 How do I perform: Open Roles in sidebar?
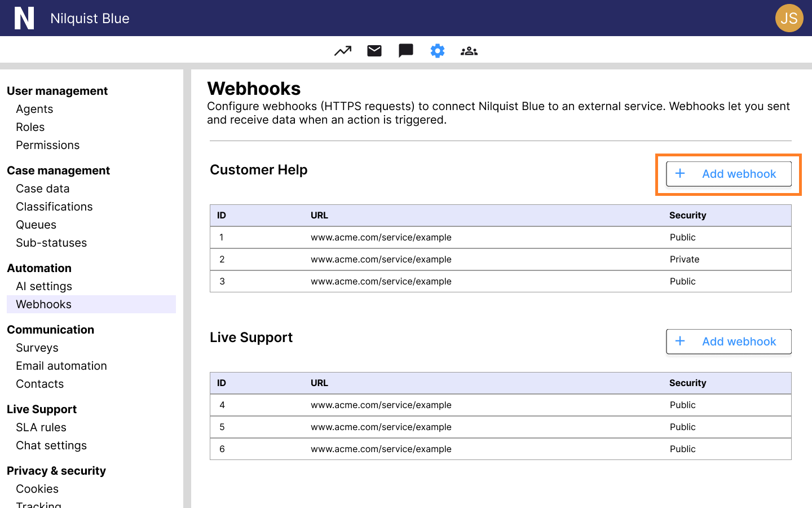(x=30, y=127)
